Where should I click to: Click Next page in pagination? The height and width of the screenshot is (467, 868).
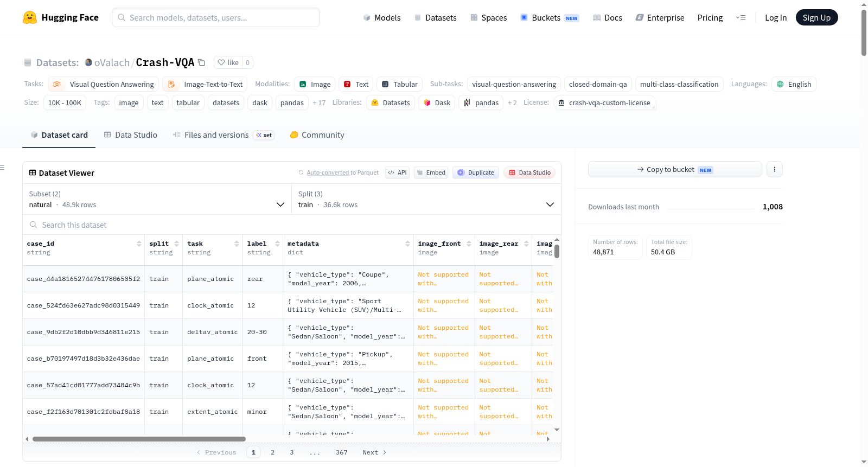(x=374, y=452)
